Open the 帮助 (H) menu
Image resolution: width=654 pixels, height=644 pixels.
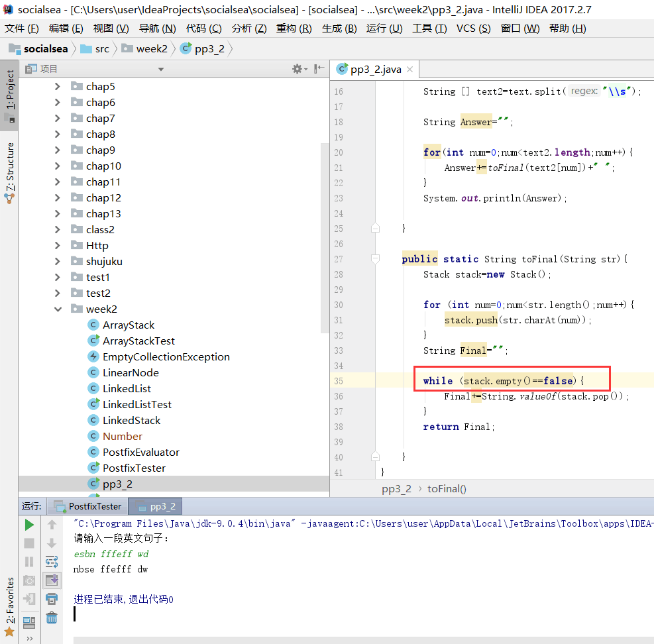(568, 28)
